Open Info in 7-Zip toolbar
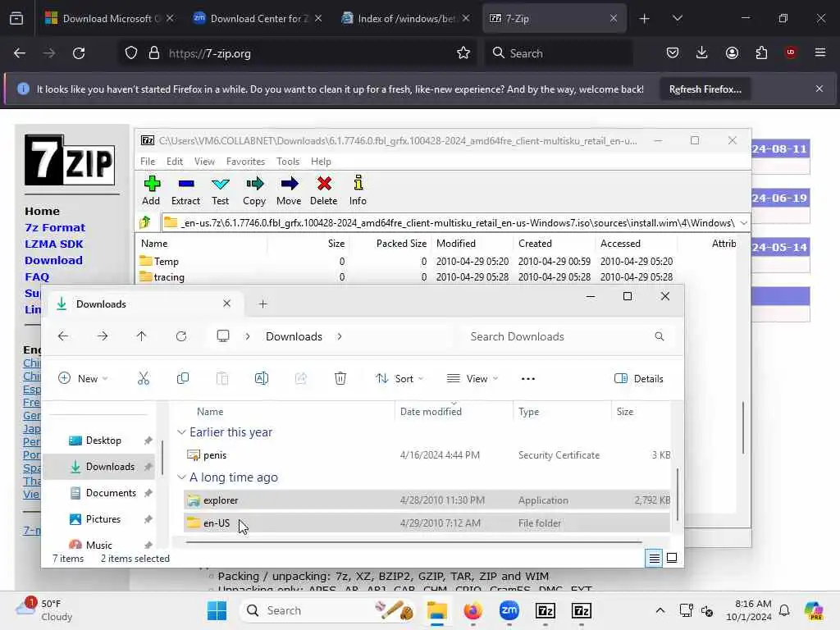This screenshot has height=630, width=840. [358, 190]
